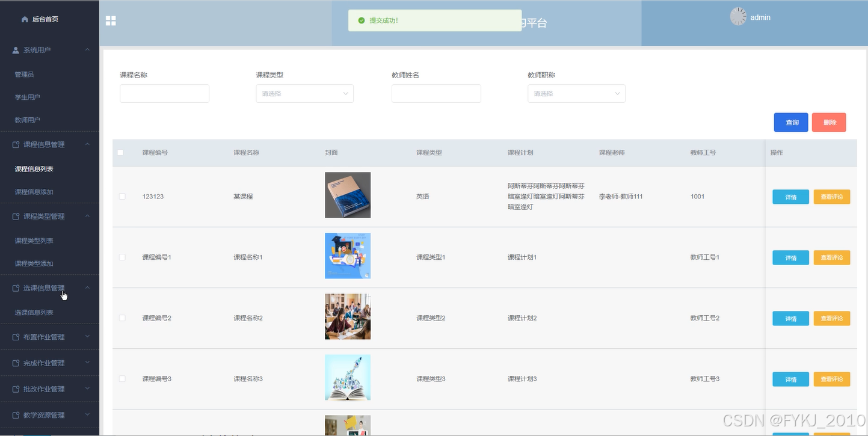This screenshot has height=436, width=868.
Task: Expand the 布置作业管理 chevron
Action: pos(87,337)
